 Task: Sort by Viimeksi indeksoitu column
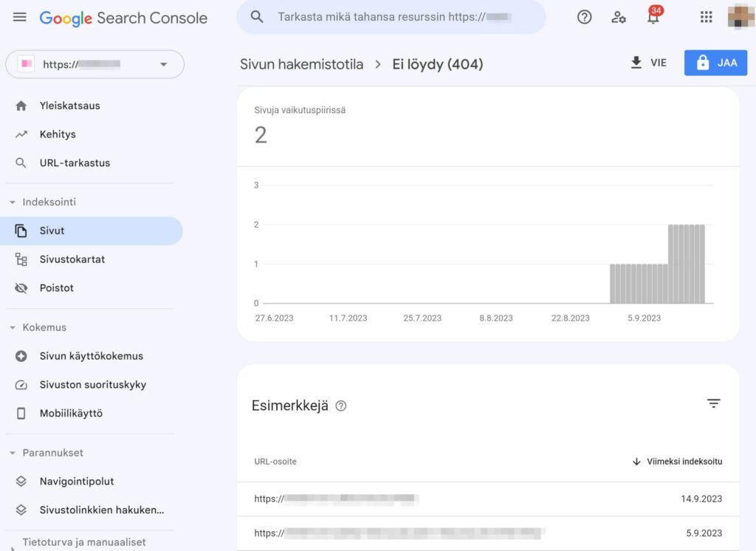click(677, 462)
